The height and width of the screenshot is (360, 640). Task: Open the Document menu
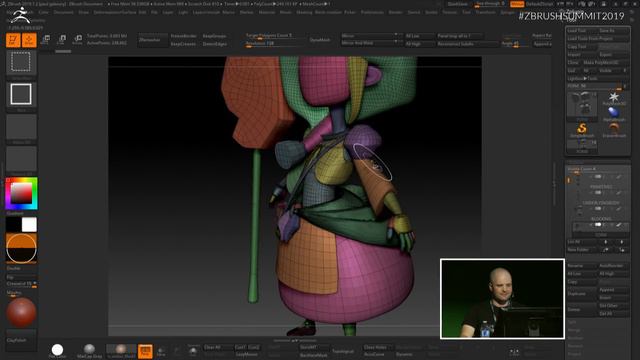click(64, 13)
